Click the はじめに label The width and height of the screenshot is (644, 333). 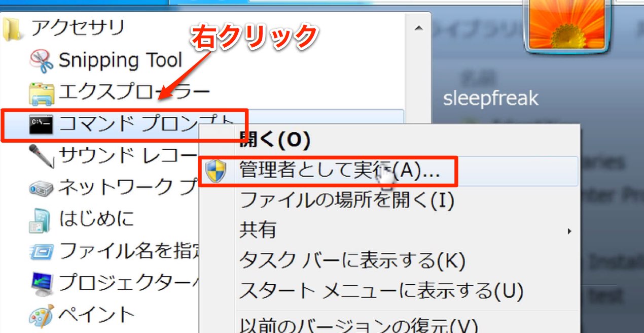pos(96,219)
